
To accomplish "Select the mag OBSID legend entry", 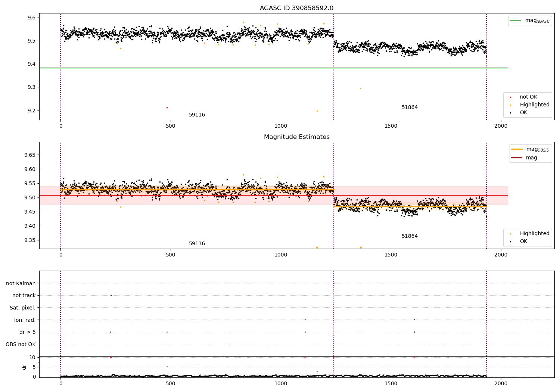I will tap(530, 149).
